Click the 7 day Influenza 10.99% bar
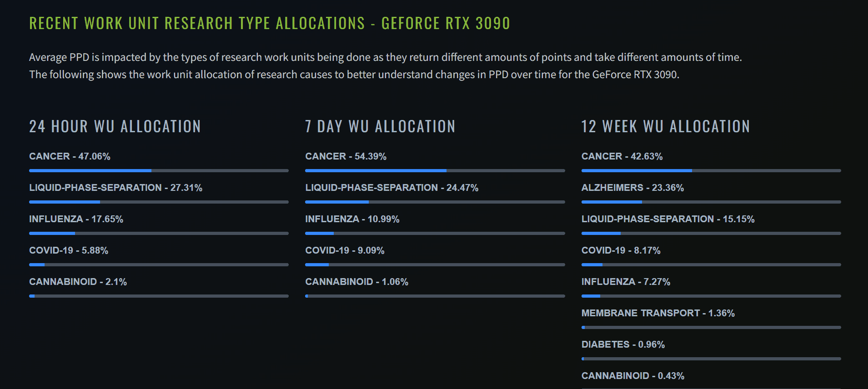 (435, 234)
